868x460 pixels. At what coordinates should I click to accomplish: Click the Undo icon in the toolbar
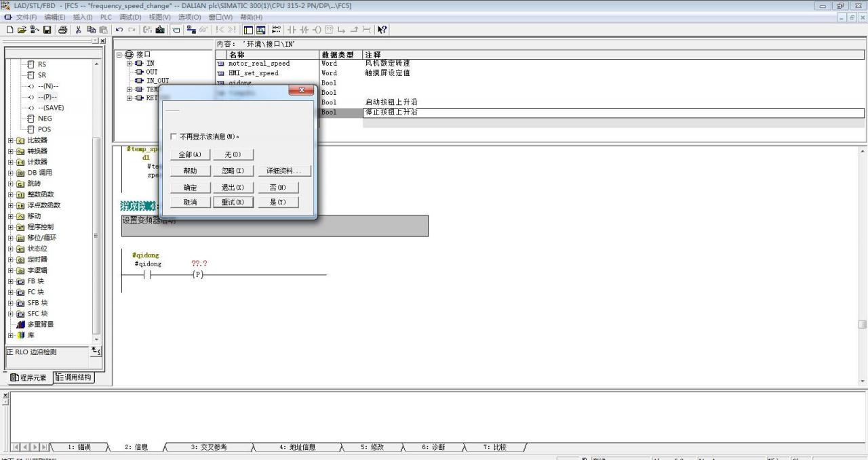[x=119, y=30]
